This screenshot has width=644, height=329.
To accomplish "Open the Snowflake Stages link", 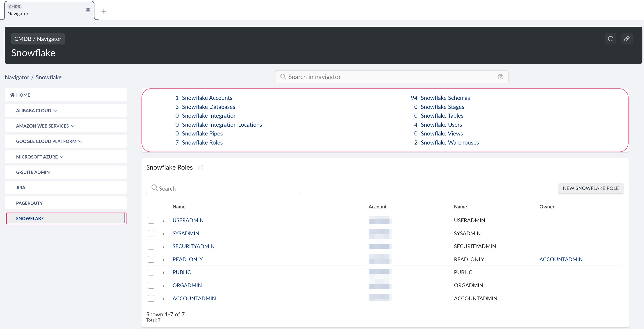I will pos(442,107).
